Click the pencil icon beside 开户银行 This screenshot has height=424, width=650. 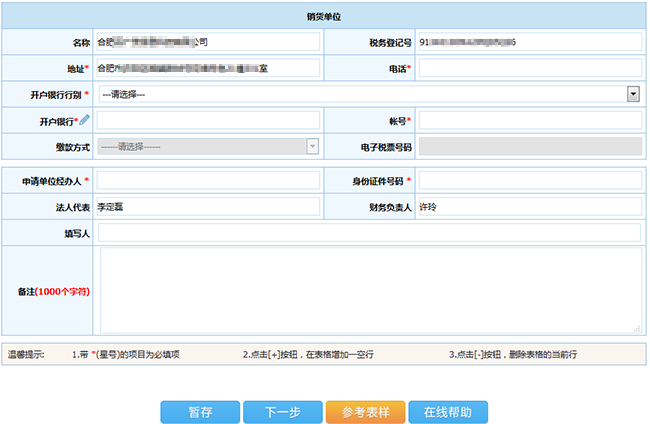tap(84, 120)
